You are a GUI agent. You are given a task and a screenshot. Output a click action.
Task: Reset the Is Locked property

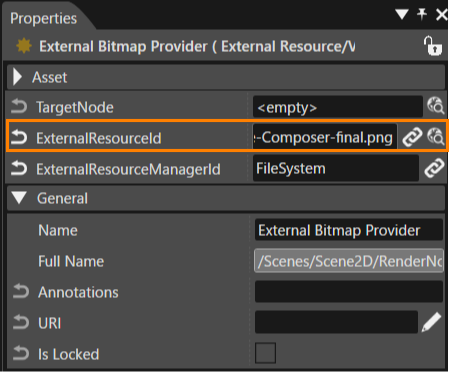(x=21, y=353)
